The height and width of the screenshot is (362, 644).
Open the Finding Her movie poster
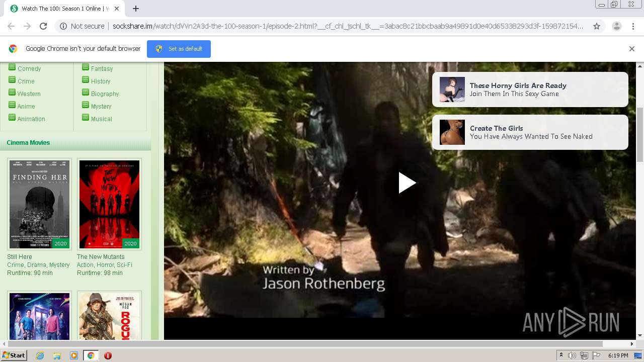(x=39, y=204)
